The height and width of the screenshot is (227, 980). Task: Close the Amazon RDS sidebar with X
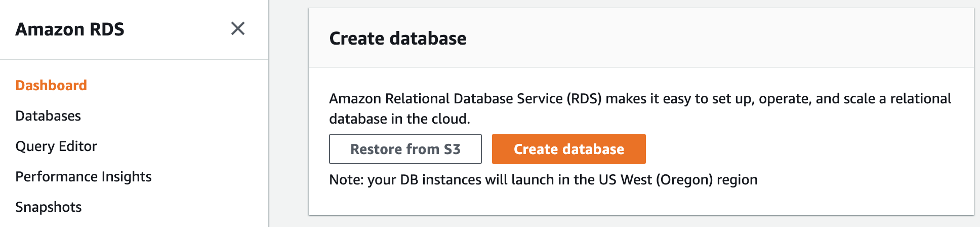coord(237,28)
